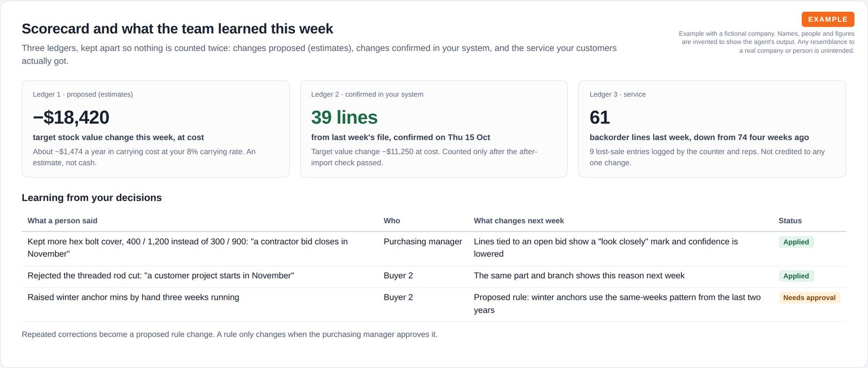Click Purchasing manager in the Who column

pyautogui.click(x=423, y=242)
